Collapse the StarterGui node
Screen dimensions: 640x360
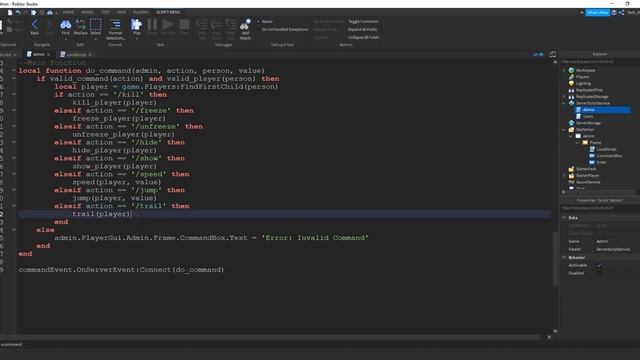pyautogui.click(x=564, y=130)
